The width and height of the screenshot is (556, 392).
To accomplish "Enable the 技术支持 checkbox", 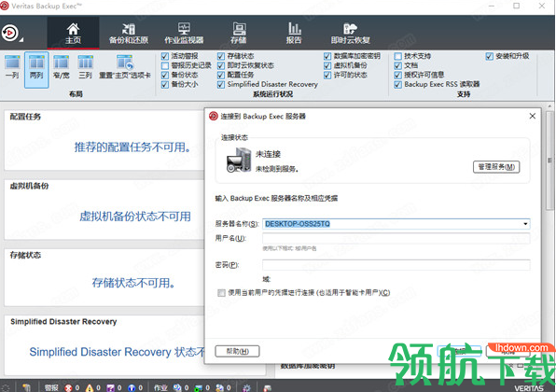I will pyautogui.click(x=397, y=56).
